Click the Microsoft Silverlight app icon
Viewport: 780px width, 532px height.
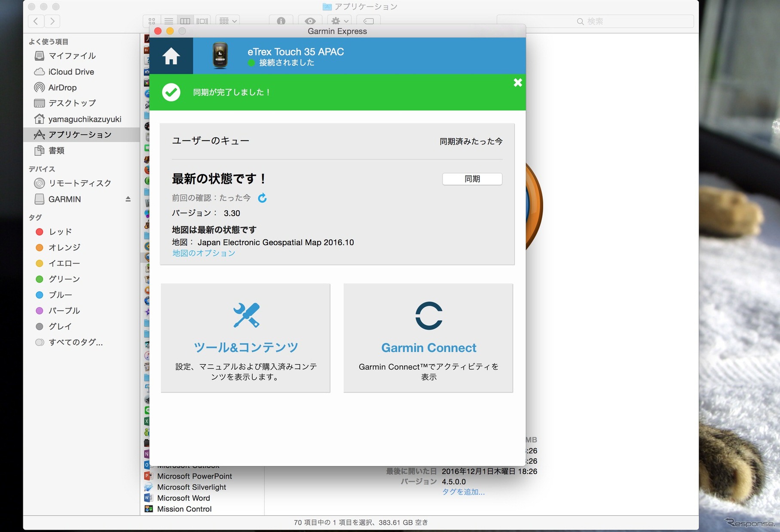click(x=149, y=487)
